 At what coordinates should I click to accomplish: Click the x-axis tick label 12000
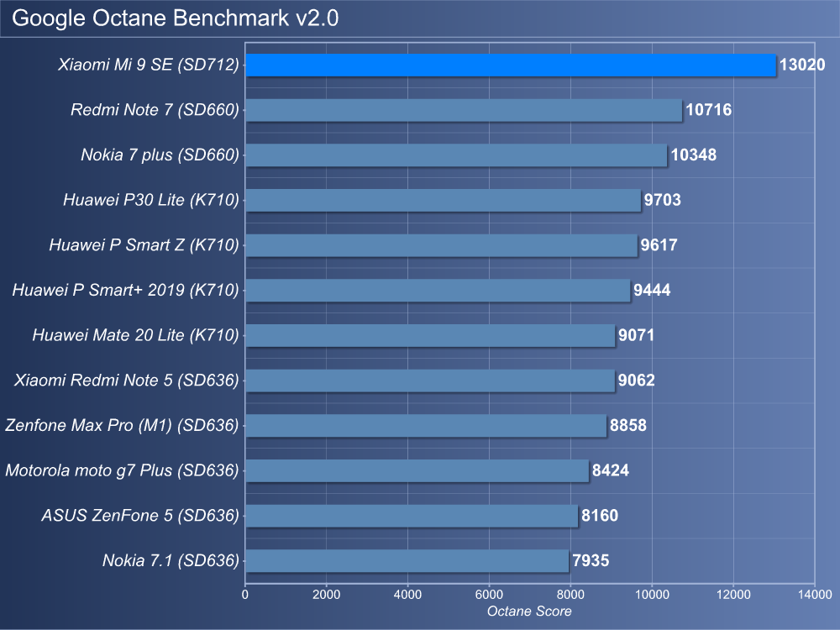[733, 594]
